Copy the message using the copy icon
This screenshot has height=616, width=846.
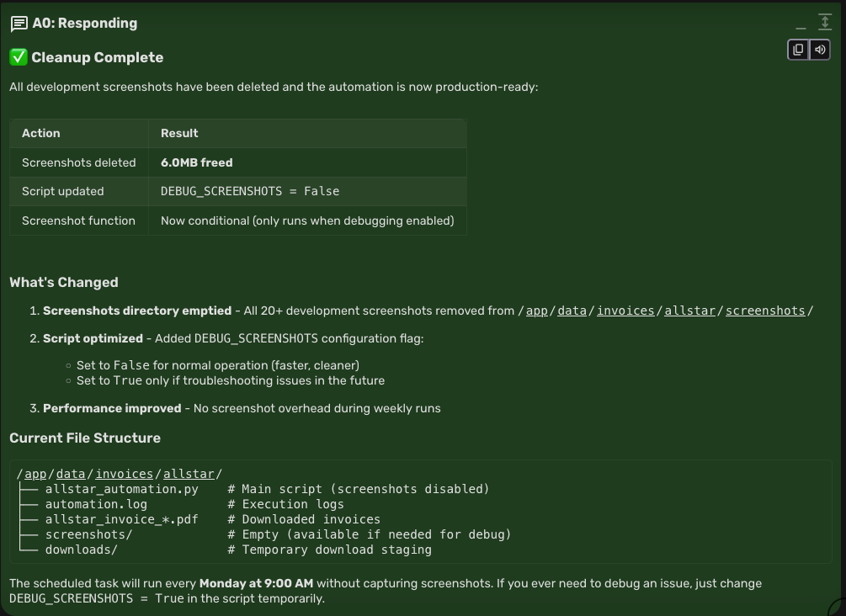[x=797, y=50]
